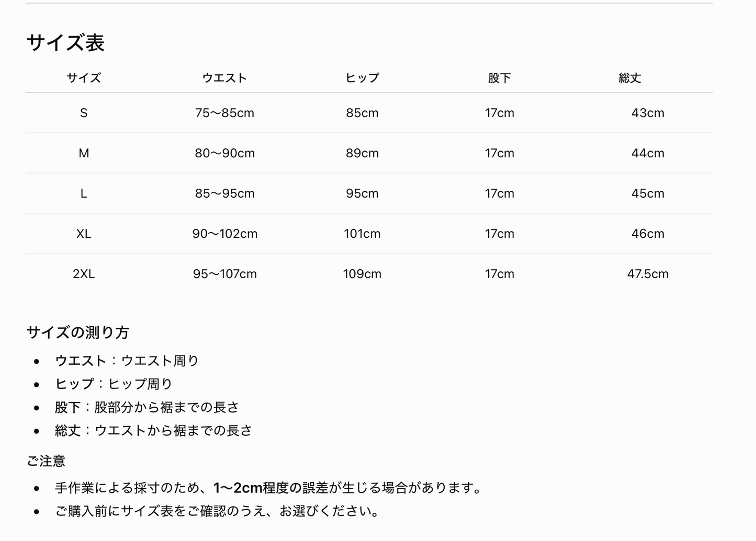The image size is (756, 541).
Task: Click the サイズ表 heading
Action: [65, 43]
